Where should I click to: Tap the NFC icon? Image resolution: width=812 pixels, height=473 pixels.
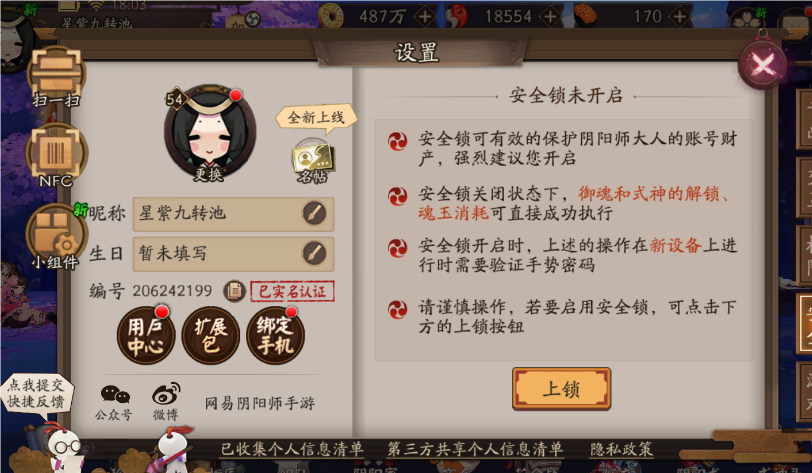coord(56,155)
